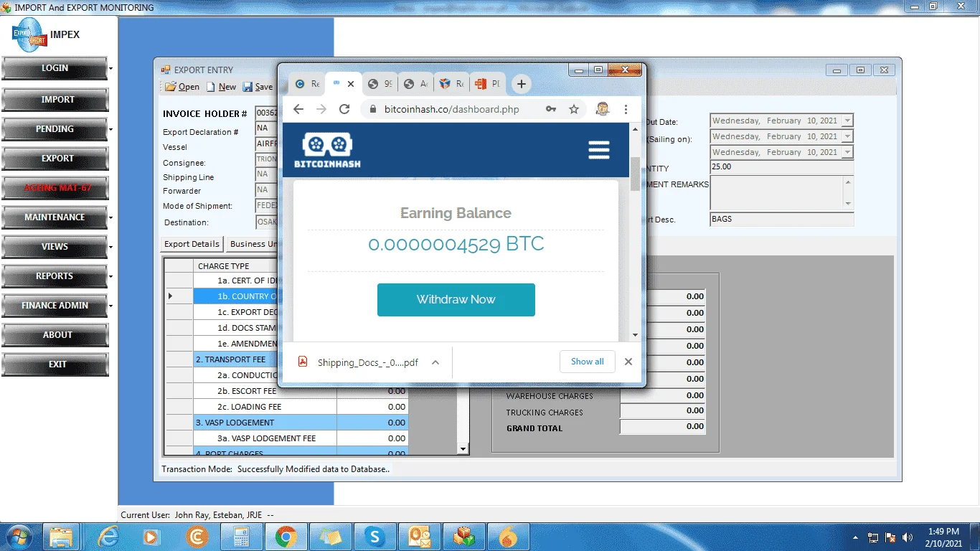Bookmark this page with the star icon
Viewport: 980px width, 551px height.
pos(574,109)
